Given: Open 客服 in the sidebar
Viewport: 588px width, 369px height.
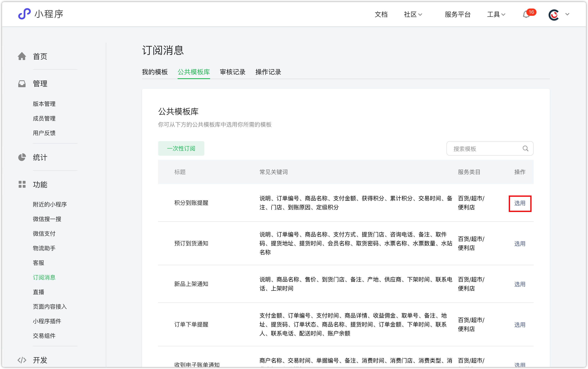Looking at the screenshot, I should pos(39,263).
